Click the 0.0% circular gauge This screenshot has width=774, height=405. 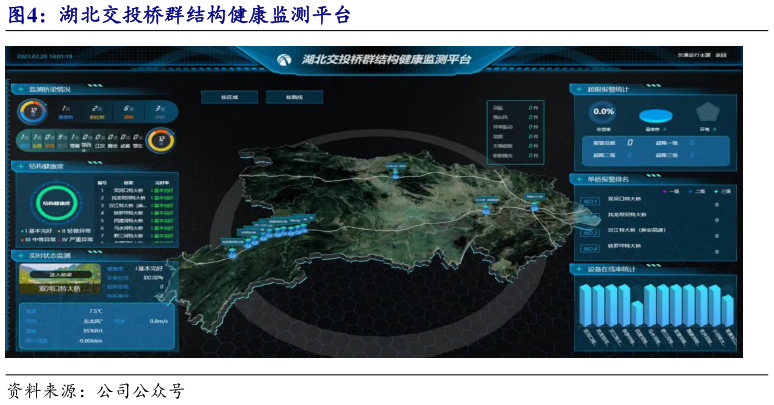point(603,112)
